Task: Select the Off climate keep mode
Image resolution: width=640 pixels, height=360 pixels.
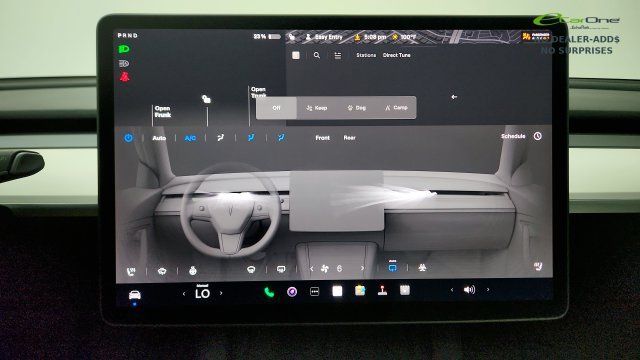Action: pos(276,108)
